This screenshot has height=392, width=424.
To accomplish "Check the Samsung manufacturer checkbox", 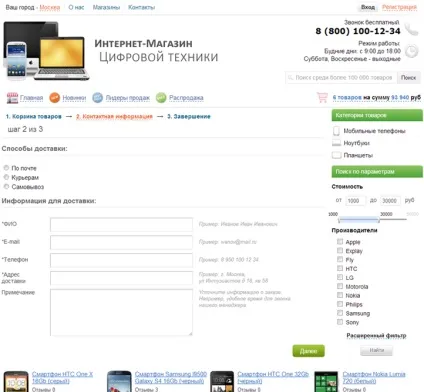I will (340, 313).
